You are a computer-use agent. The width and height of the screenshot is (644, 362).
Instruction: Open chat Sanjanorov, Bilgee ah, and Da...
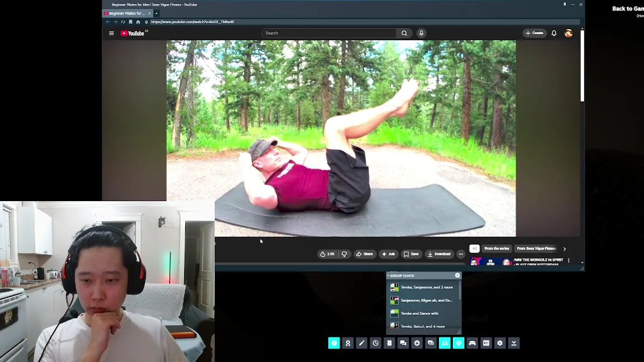click(x=423, y=300)
